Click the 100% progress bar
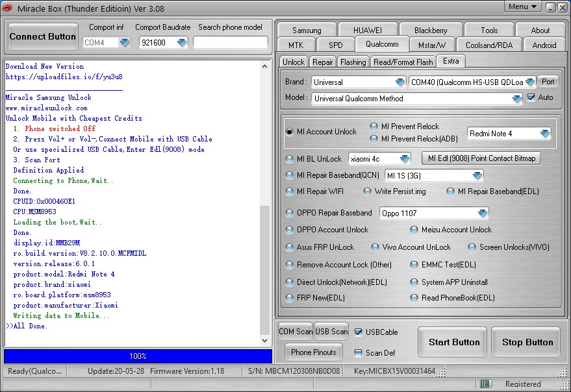The height and width of the screenshot is (392, 571). click(138, 356)
